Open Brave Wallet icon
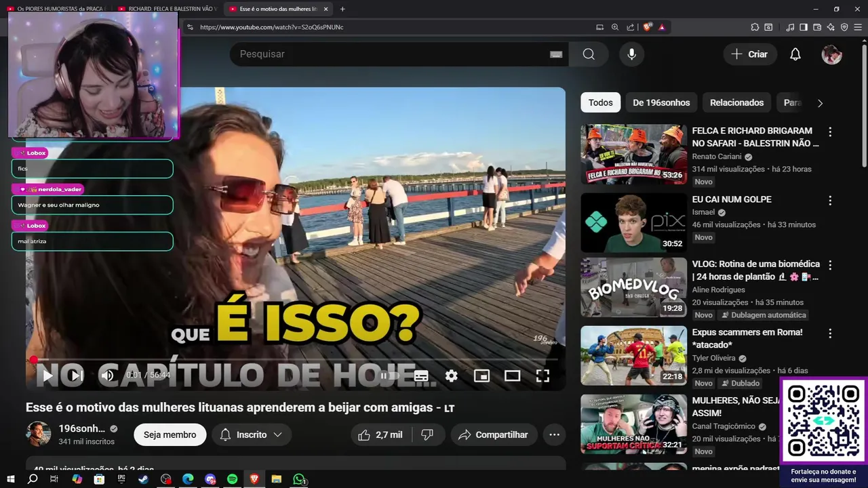This screenshot has width=868, height=488. point(817,27)
